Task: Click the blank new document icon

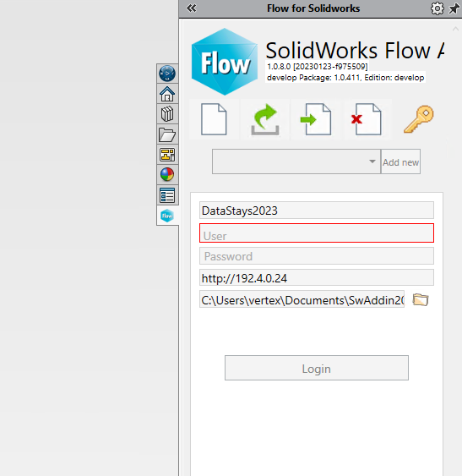Action: point(214,119)
